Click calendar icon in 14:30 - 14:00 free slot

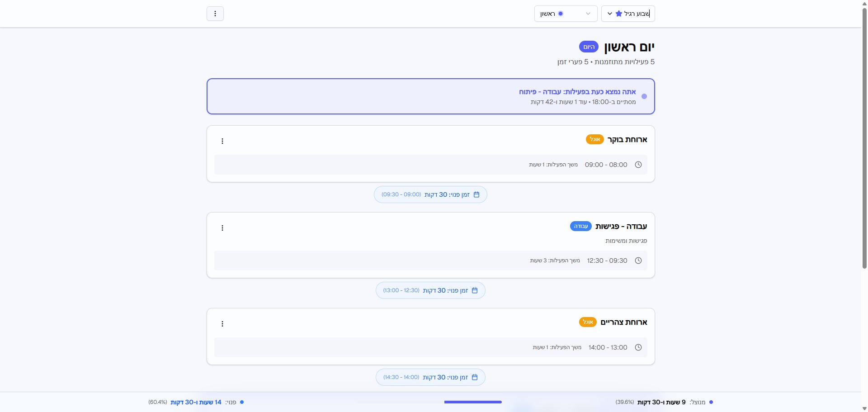click(475, 377)
